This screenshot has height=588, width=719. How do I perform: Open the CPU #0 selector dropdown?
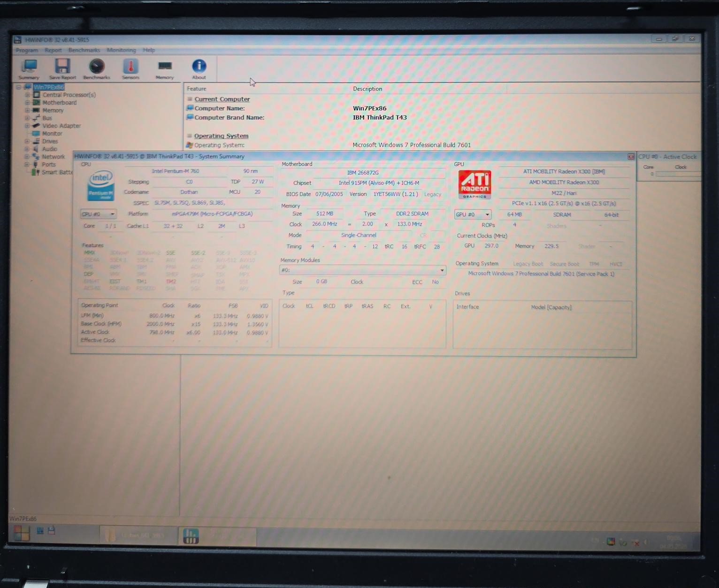tap(98, 214)
